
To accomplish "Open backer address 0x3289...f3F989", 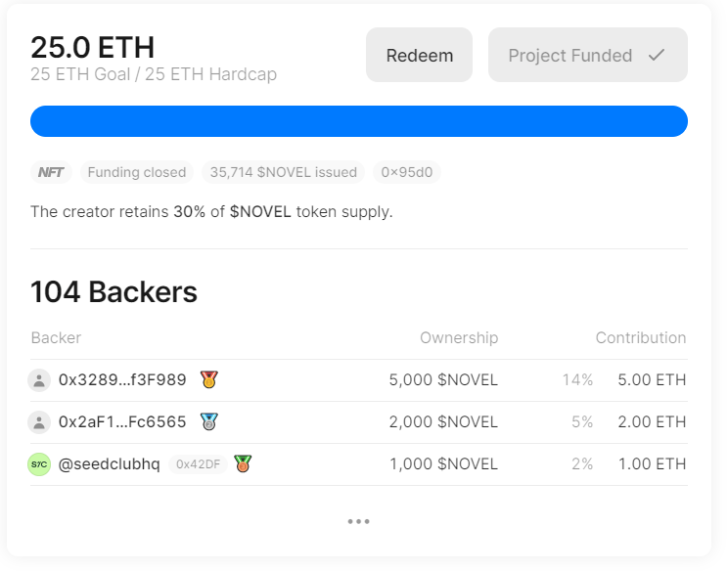I will point(122,380).
